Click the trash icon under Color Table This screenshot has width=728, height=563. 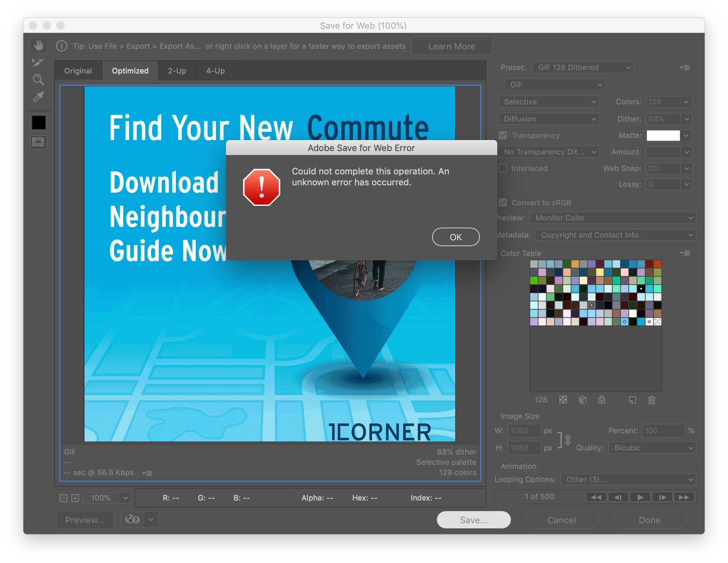click(x=651, y=400)
